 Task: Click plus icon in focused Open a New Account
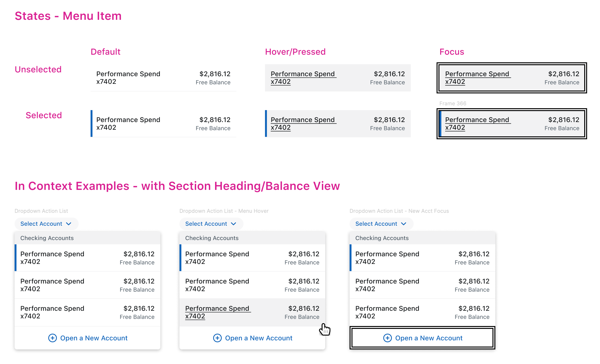[387, 338]
